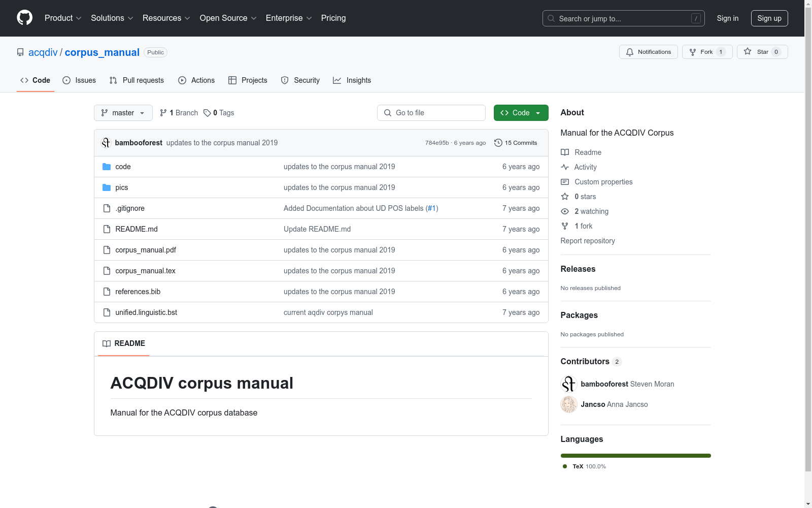Click the references.bib file icon
The width and height of the screenshot is (812, 508).
(x=107, y=292)
